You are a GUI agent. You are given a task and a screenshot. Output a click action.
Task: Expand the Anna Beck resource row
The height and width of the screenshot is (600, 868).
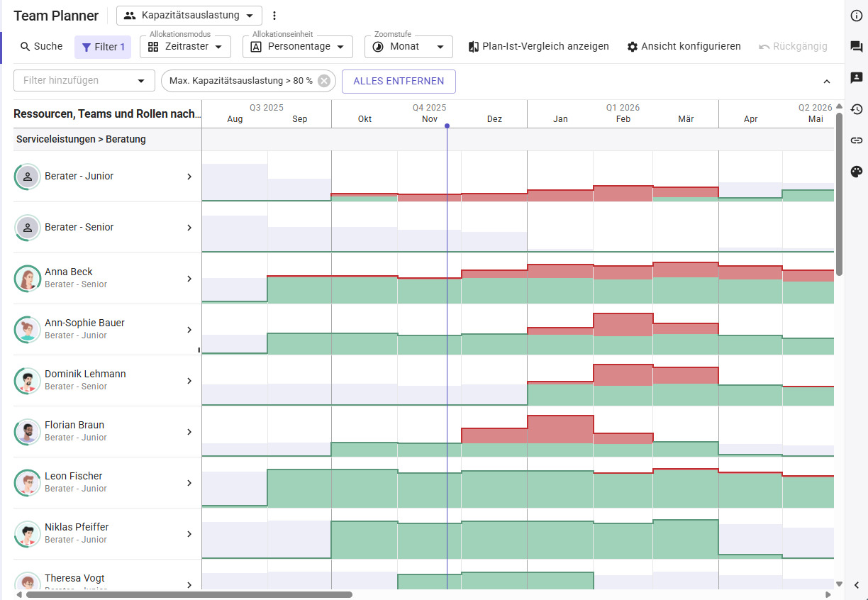coord(189,279)
